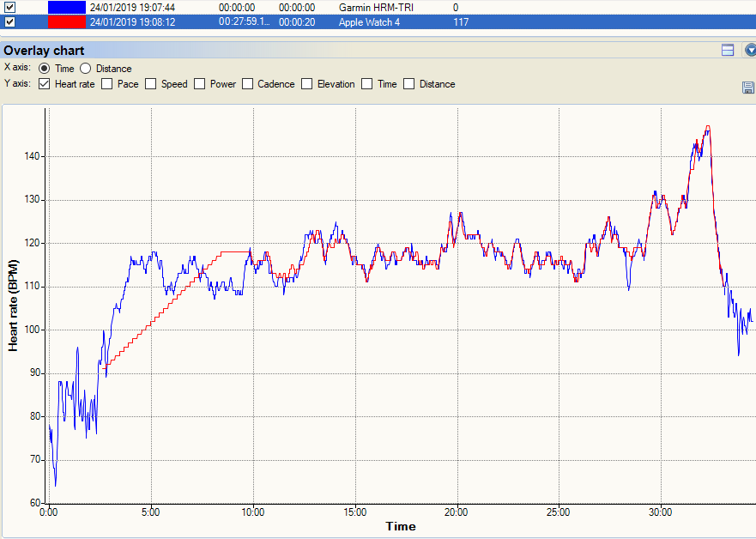Click the 00:00:20 offset cell
Screen dimensions: 756x539
297,22
